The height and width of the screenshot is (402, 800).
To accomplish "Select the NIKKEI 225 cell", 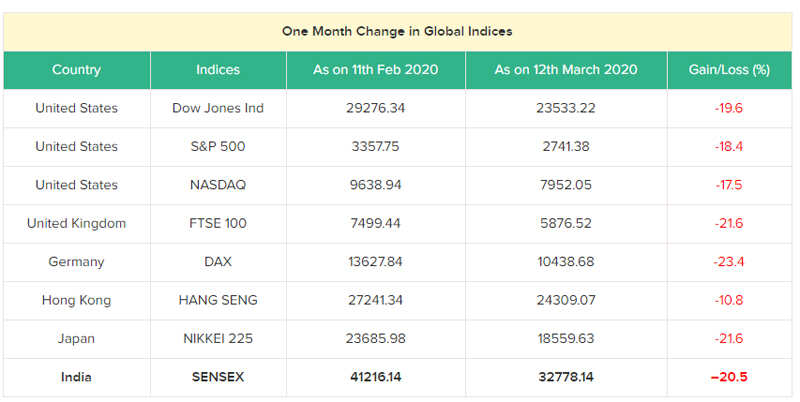I will [x=218, y=339].
